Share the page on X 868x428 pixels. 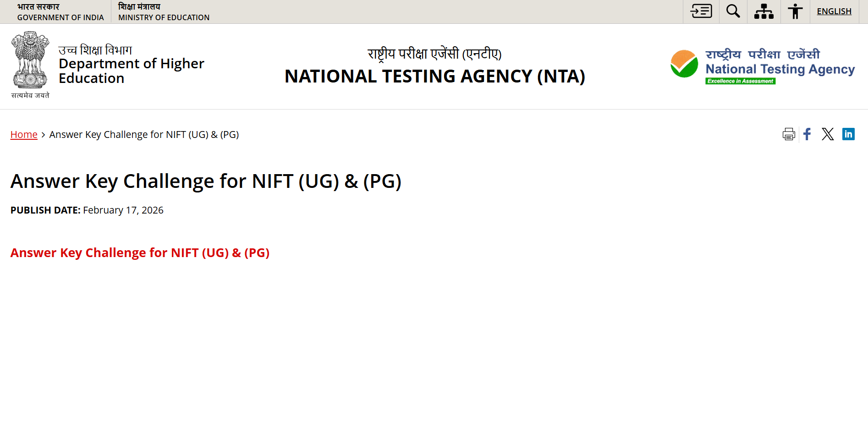(828, 134)
